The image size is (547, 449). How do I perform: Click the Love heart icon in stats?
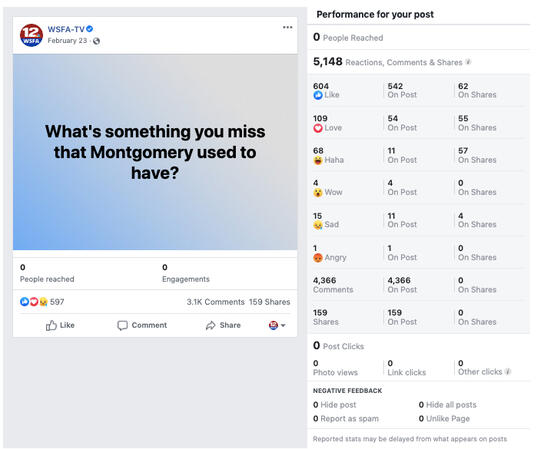[x=317, y=128]
